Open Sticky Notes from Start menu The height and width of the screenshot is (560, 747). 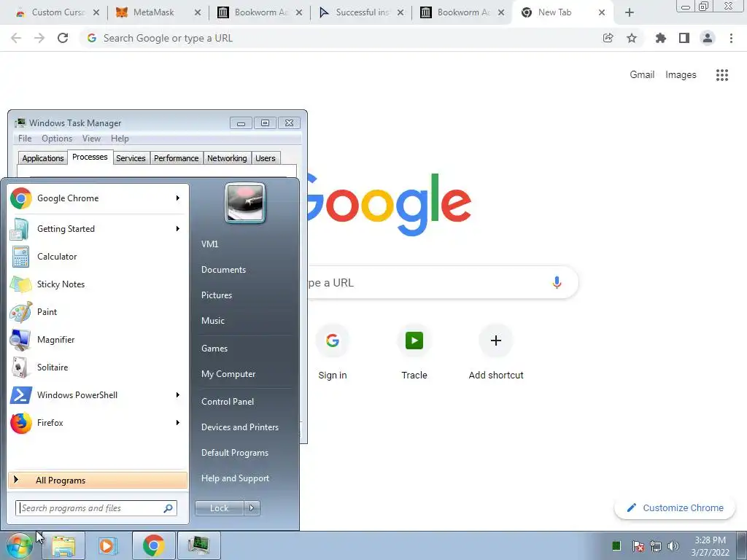98,284
